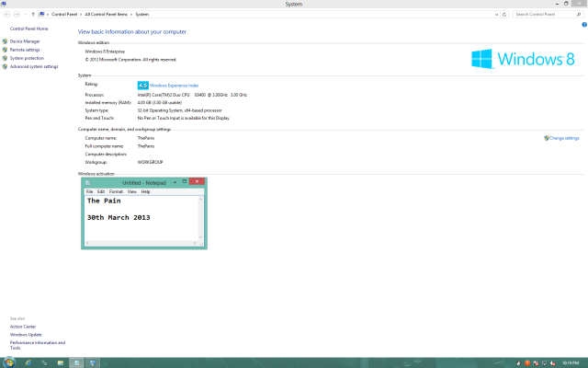This screenshot has width=588, height=368.
Task: Click the Advanced system settings shield icon
Action: [5, 66]
